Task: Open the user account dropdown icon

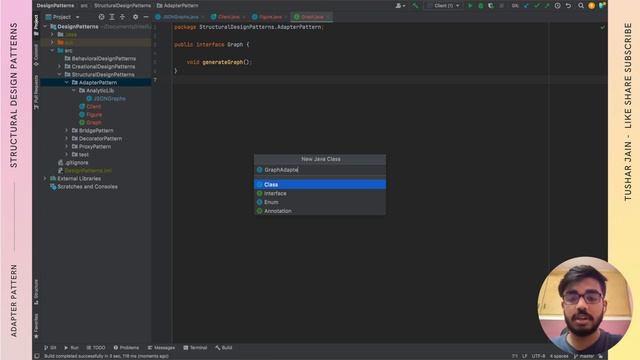Action: click(400, 6)
